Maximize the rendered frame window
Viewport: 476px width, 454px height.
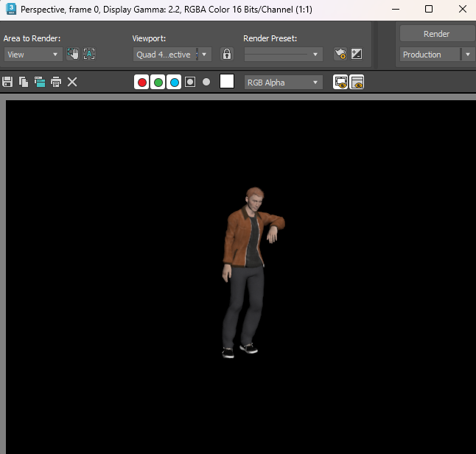point(429,9)
